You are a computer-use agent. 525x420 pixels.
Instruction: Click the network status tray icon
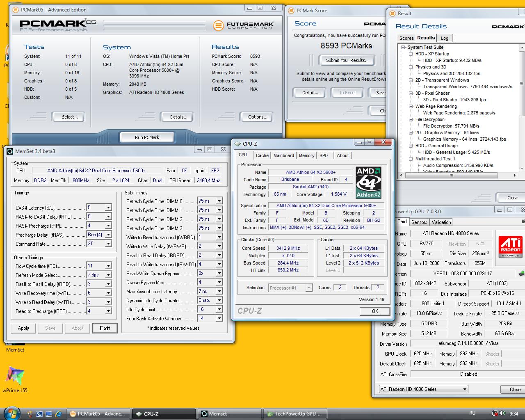(495, 413)
